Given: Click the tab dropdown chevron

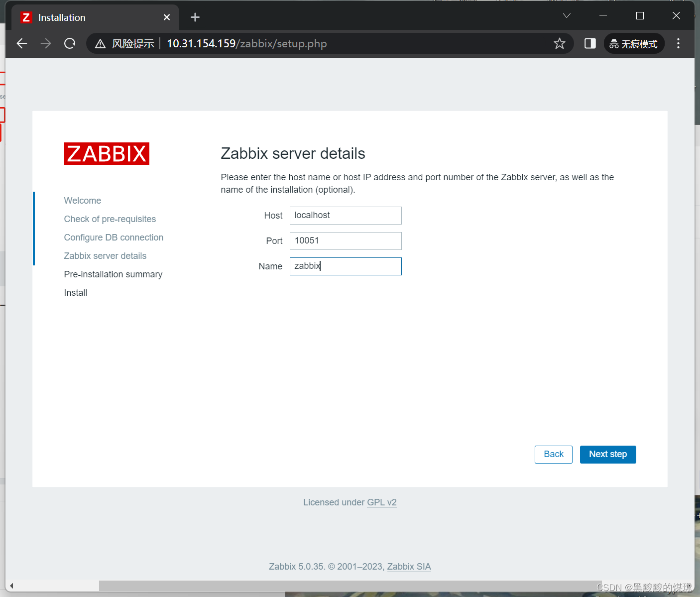Looking at the screenshot, I should click(x=566, y=15).
